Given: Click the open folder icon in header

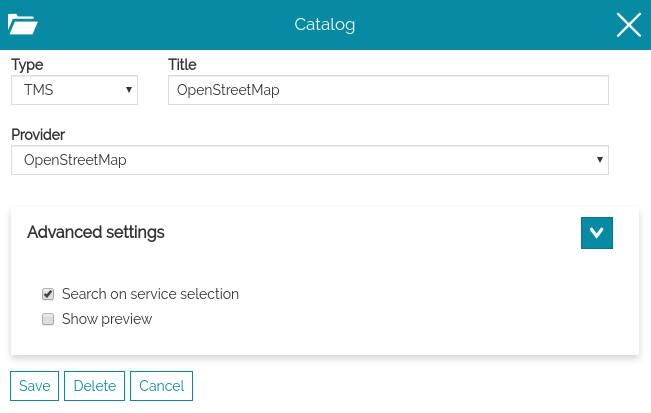Looking at the screenshot, I should click(22, 25).
